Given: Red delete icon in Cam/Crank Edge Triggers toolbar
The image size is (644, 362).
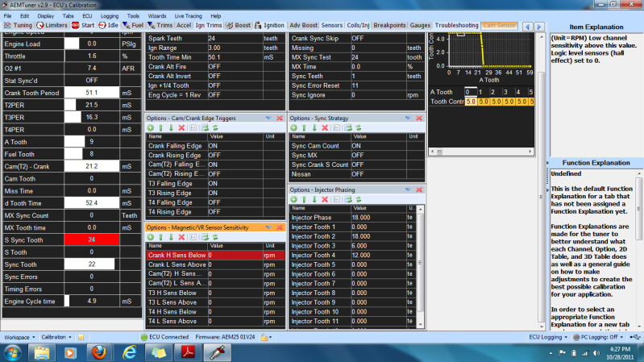Looking at the screenshot, I should 181,128.
